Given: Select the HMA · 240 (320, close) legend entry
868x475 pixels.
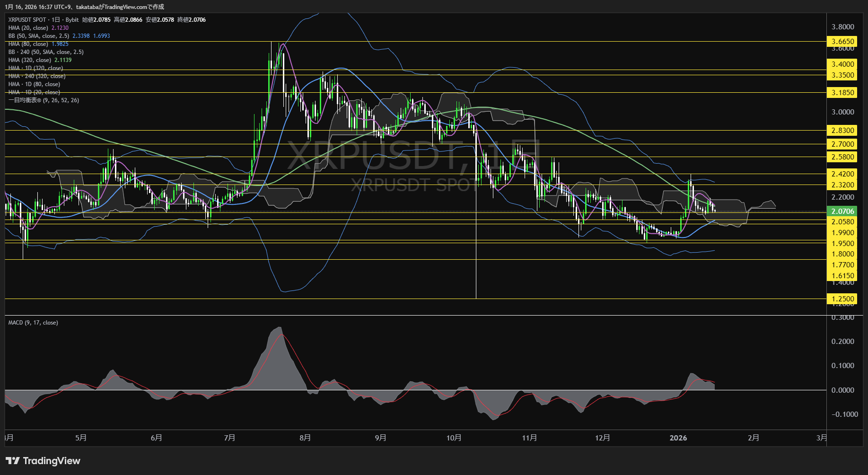Looking at the screenshot, I should [37, 76].
